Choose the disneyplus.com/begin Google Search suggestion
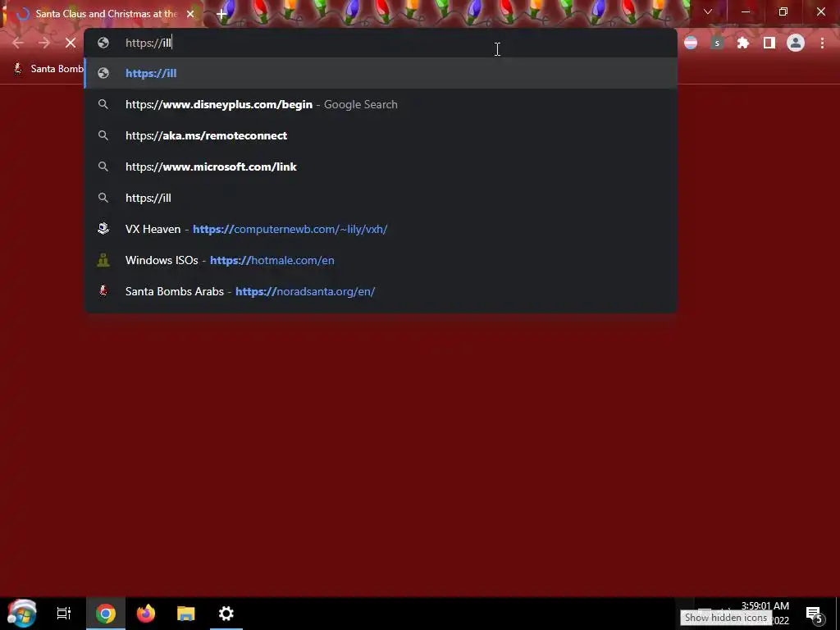The height and width of the screenshot is (630, 840). point(381,104)
